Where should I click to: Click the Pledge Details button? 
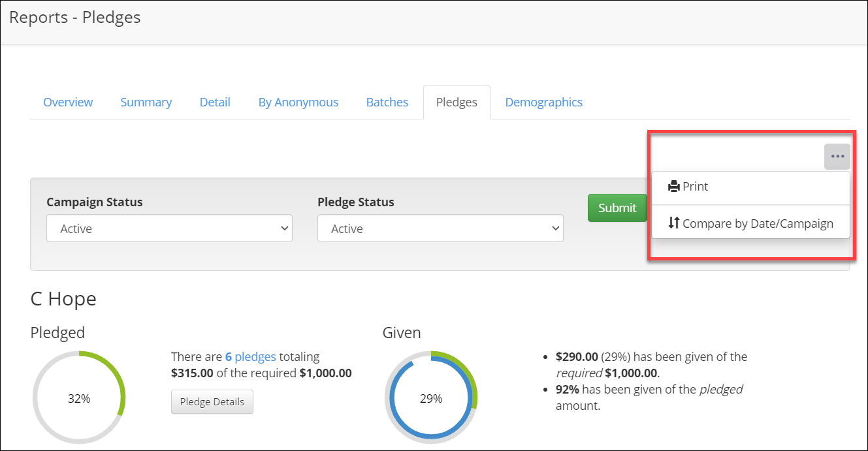pos(212,402)
